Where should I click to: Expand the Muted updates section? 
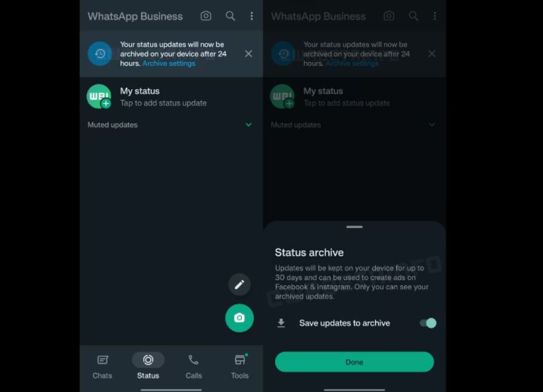[248, 125]
